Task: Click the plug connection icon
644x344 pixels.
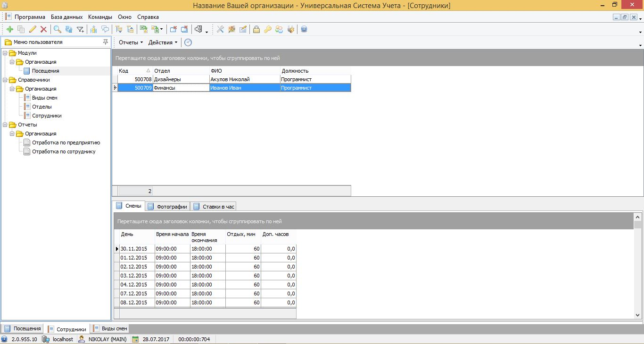Action: tap(291, 29)
